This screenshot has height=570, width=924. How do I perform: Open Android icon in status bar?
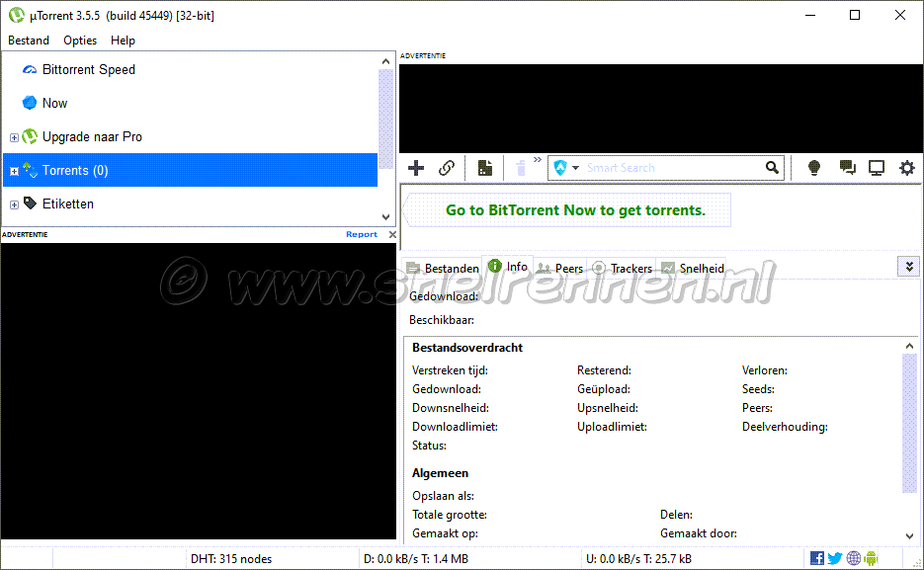tap(871, 558)
